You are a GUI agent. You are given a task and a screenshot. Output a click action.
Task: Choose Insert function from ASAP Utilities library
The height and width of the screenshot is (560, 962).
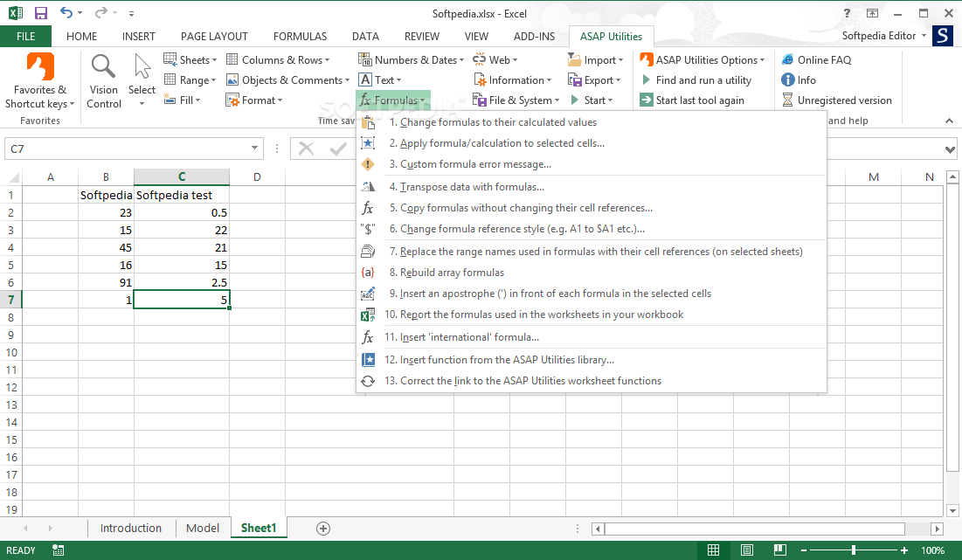pos(592,359)
